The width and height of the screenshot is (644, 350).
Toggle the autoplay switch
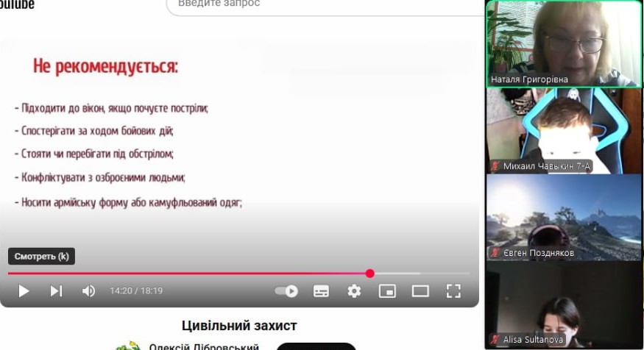click(286, 291)
